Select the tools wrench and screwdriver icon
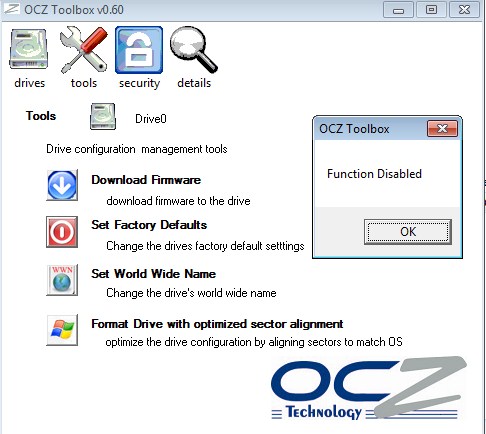The width and height of the screenshot is (486, 434). tap(84, 49)
